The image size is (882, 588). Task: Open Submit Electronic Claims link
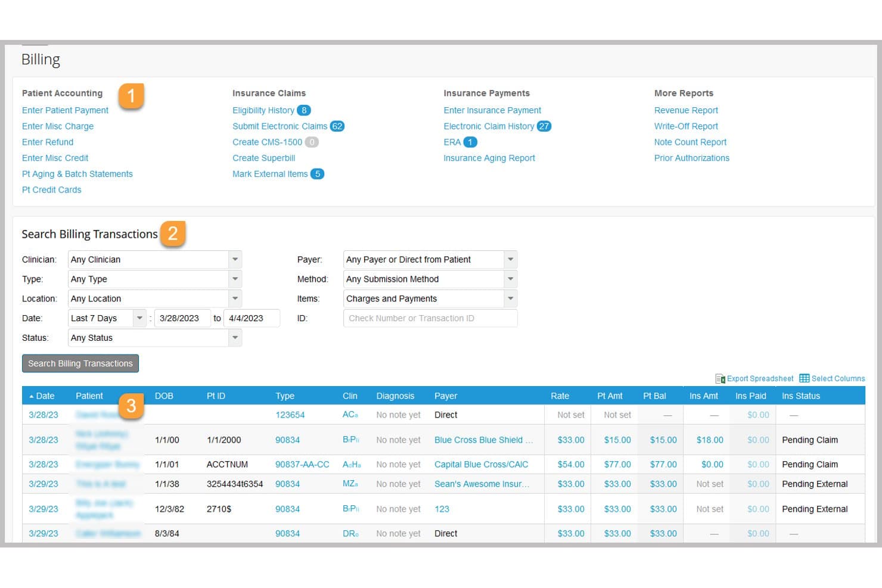click(x=280, y=126)
